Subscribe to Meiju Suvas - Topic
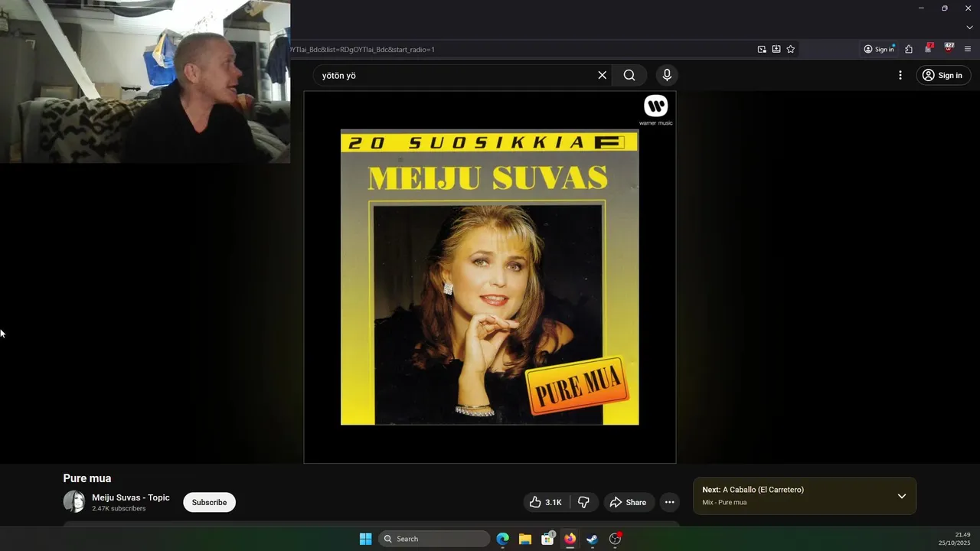This screenshot has width=980, height=551. (x=209, y=502)
